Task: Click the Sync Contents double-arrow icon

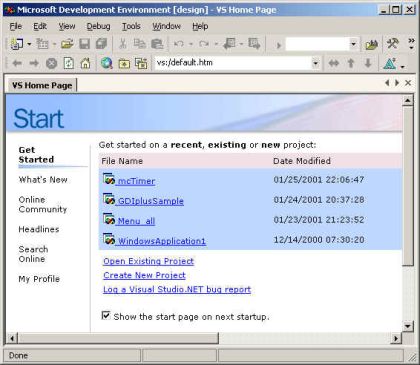Action: coord(334,63)
